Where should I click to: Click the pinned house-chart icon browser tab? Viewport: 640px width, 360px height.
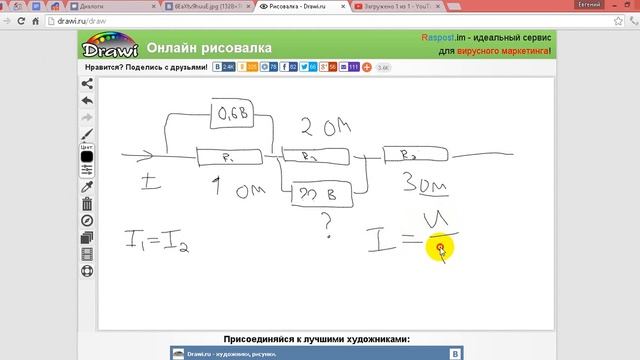tap(55, 6)
